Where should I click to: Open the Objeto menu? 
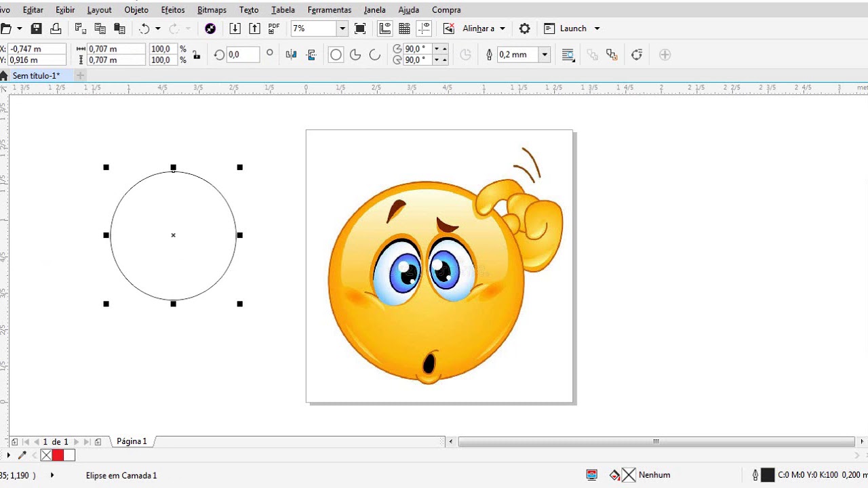[136, 10]
